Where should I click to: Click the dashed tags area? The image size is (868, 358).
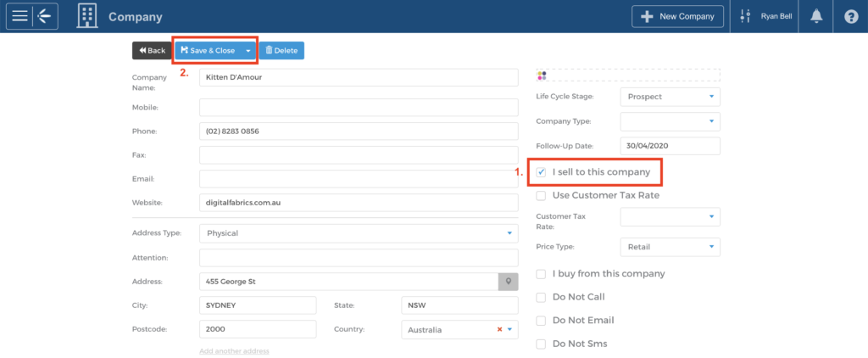click(628, 76)
